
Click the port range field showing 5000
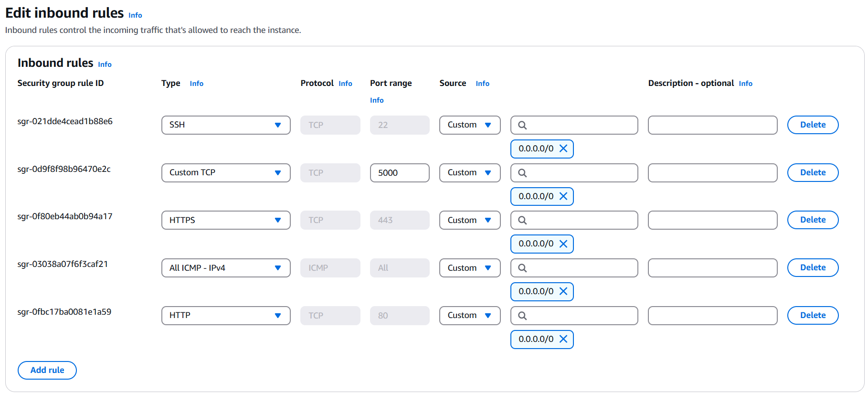pos(400,173)
